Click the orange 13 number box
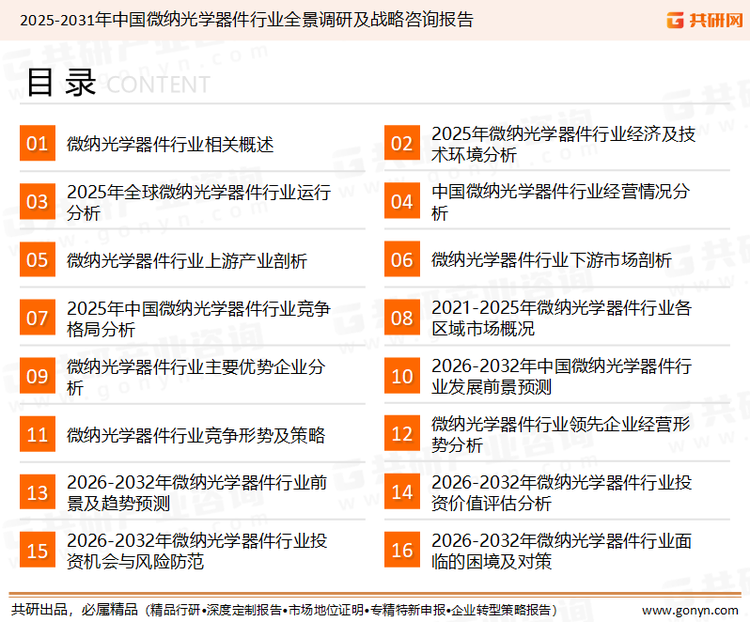 click(x=37, y=492)
